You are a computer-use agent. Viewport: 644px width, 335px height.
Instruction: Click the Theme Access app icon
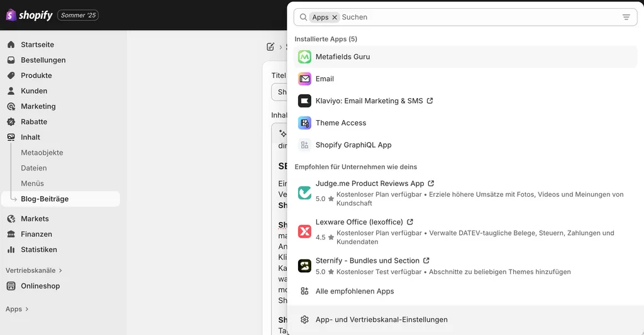[305, 123]
